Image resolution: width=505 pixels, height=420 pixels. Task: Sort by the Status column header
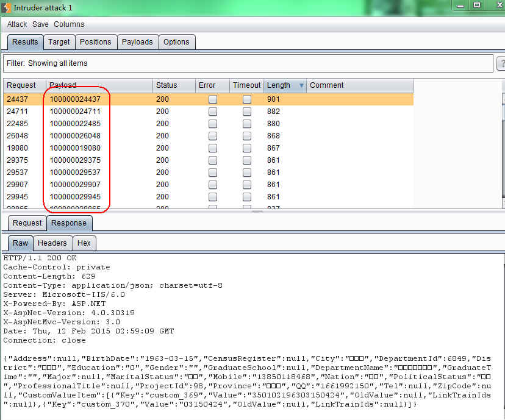click(x=174, y=85)
